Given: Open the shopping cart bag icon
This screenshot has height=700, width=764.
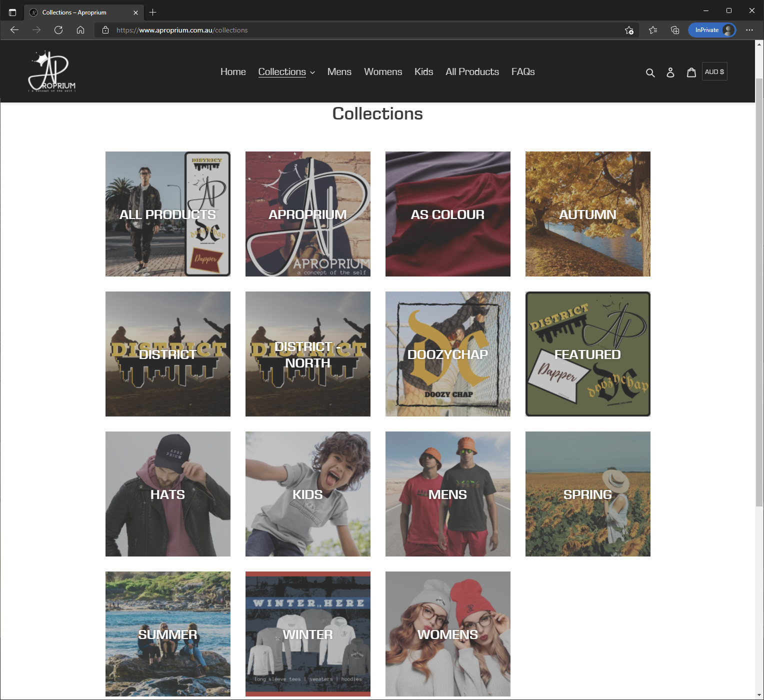Looking at the screenshot, I should coord(691,72).
